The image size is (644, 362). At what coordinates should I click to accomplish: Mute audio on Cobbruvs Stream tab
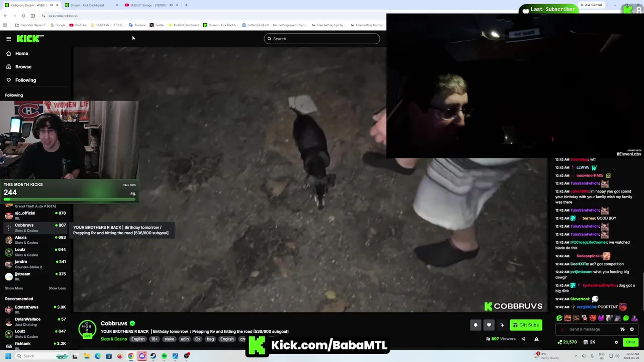click(x=51, y=5)
